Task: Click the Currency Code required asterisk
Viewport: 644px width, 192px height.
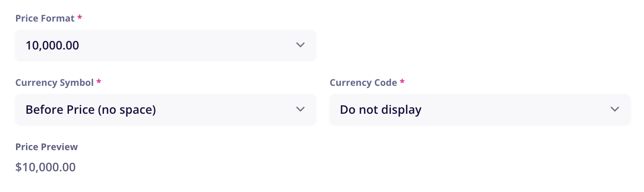Action: pos(402,83)
